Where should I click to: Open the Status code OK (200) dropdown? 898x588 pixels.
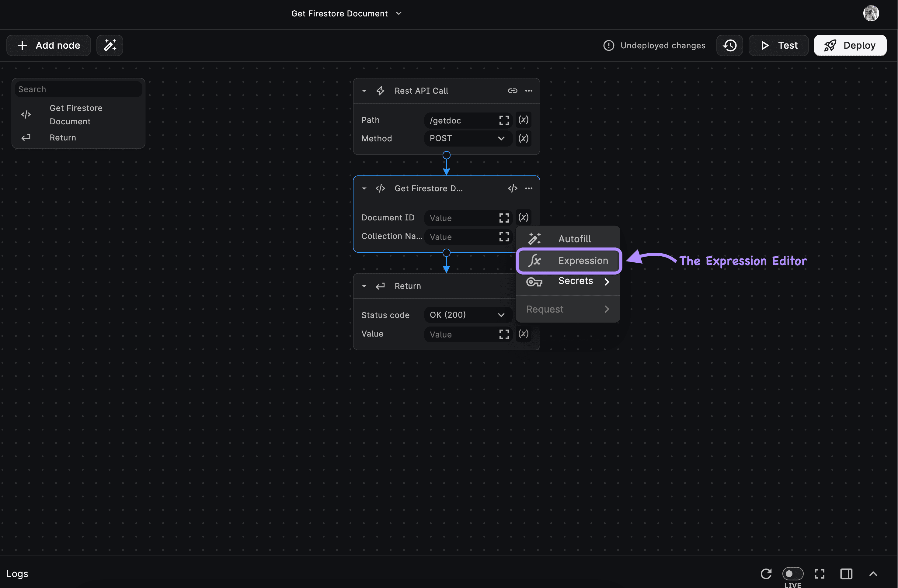coord(468,315)
